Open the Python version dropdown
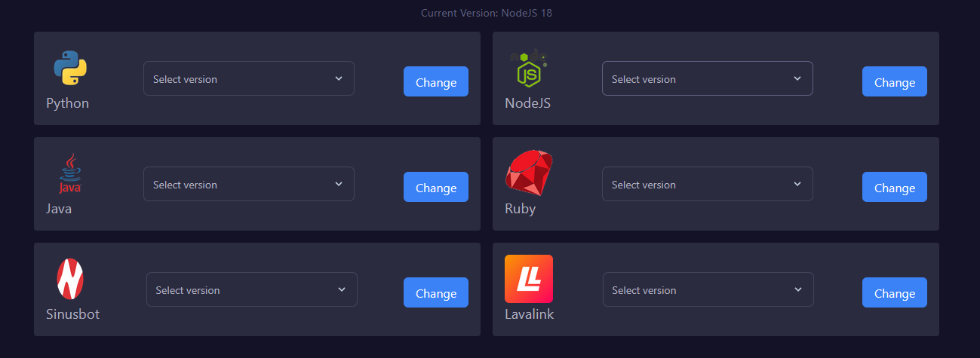This screenshot has width=980, height=358. pyautogui.click(x=249, y=78)
